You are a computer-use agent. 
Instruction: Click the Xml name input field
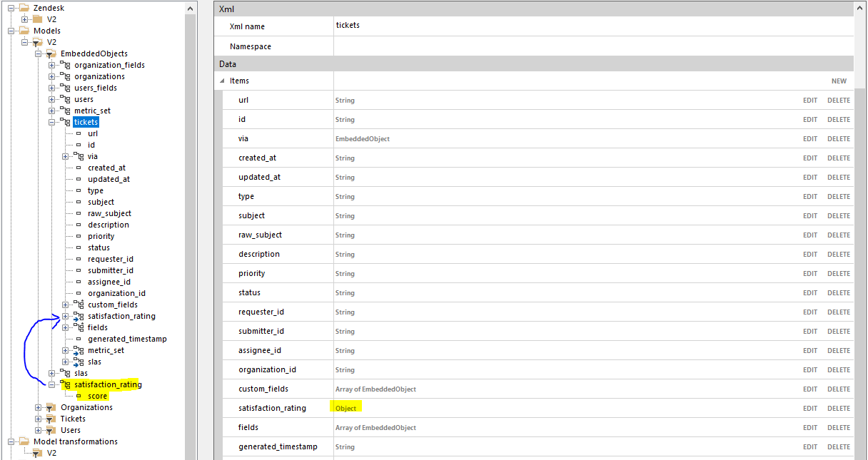coord(592,26)
